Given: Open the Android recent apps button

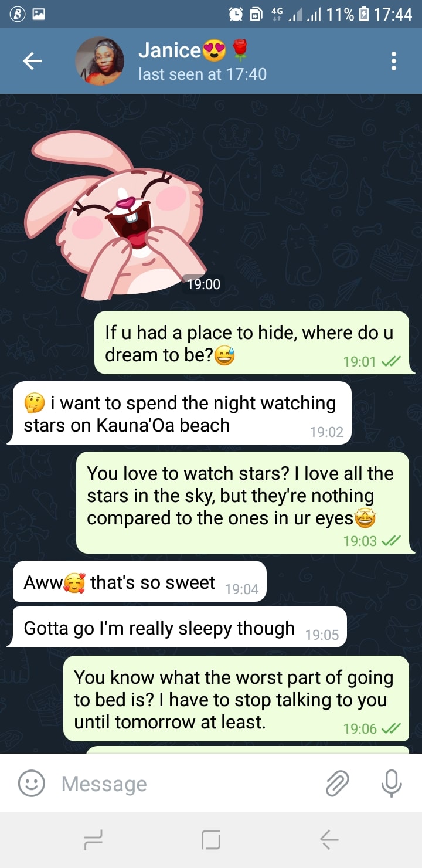Looking at the screenshot, I should point(93,840).
